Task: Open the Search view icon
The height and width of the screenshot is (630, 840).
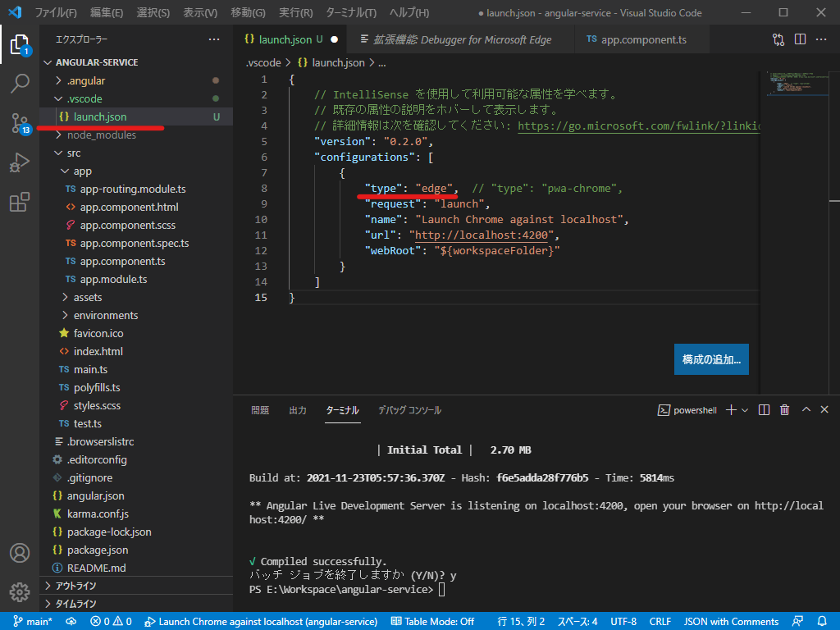Action: tap(20, 84)
